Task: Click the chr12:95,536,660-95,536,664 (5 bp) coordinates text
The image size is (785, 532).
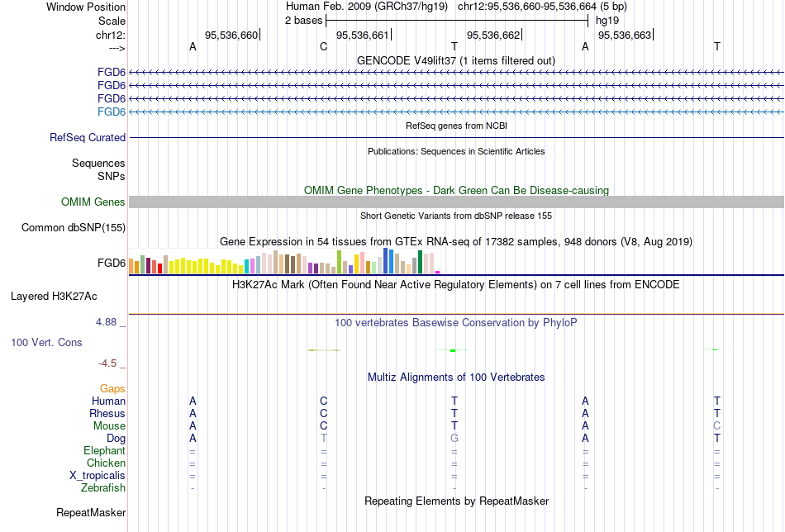Action: (542, 7)
